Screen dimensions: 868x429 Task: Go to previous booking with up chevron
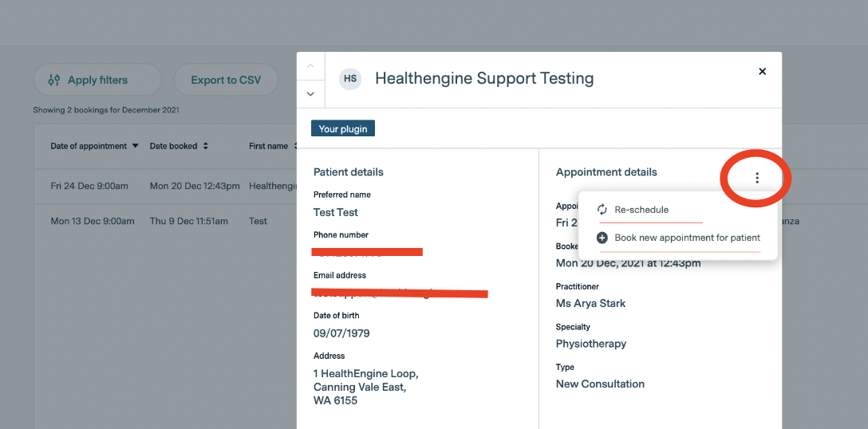pos(310,65)
